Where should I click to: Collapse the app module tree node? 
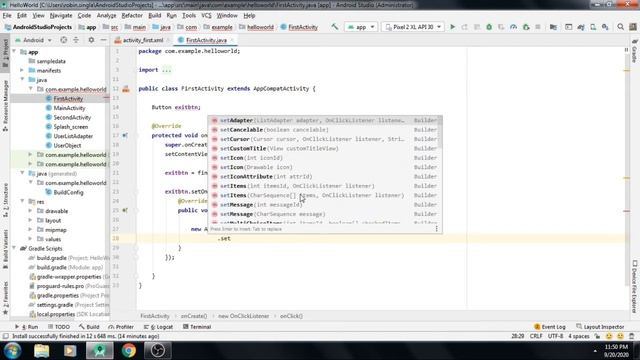tap(15, 52)
